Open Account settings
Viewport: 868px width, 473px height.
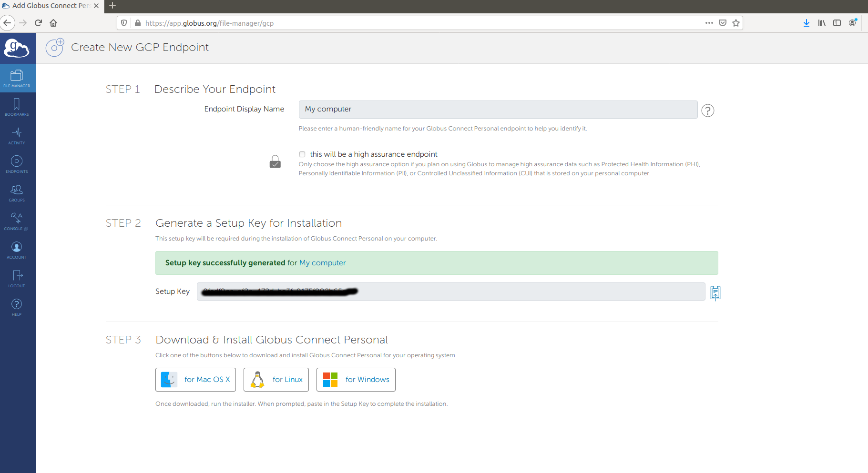[x=17, y=250]
